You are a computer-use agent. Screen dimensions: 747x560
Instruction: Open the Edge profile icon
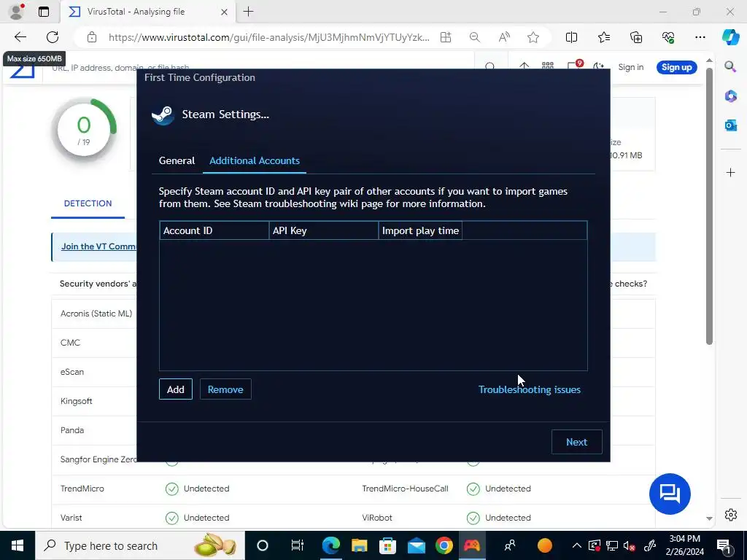click(x=17, y=12)
